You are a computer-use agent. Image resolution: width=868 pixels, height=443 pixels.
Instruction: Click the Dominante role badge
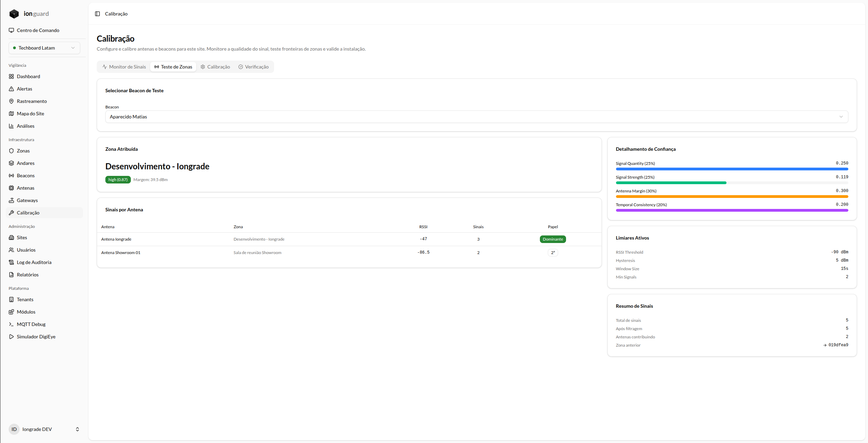[553, 239]
